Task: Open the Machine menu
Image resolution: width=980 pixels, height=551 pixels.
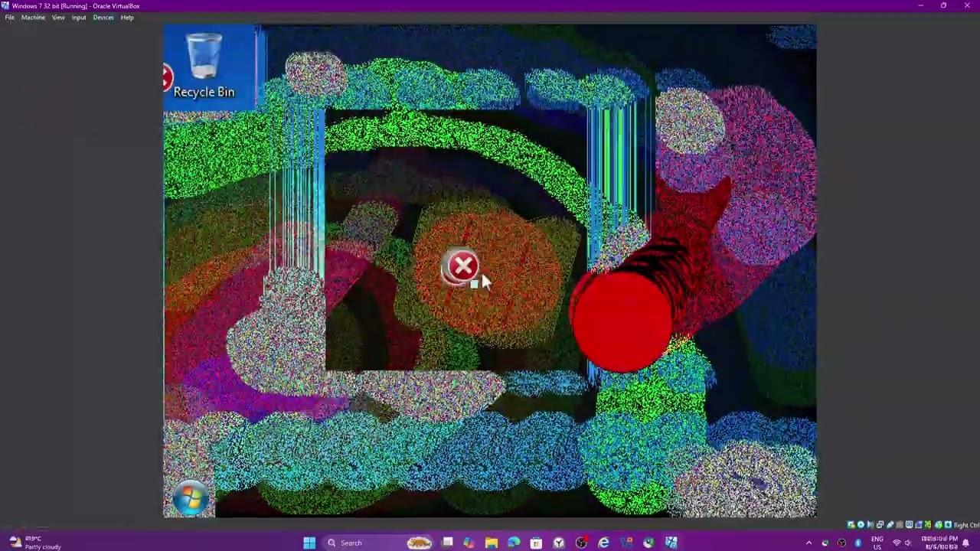Action: (x=33, y=17)
